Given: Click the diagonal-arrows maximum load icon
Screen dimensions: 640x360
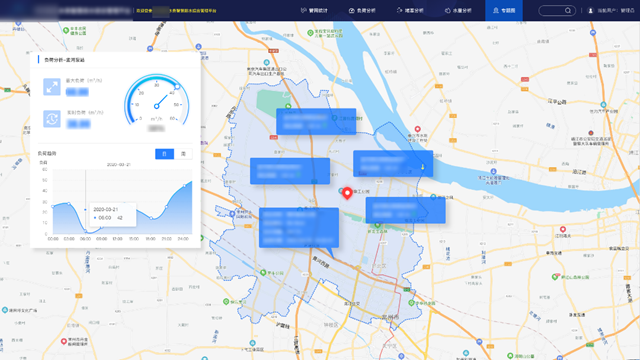Looking at the screenshot, I should (x=52, y=87).
